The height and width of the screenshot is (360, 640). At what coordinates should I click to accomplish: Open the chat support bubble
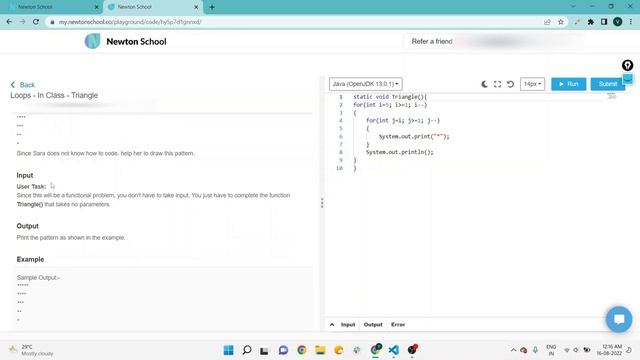[x=619, y=319]
